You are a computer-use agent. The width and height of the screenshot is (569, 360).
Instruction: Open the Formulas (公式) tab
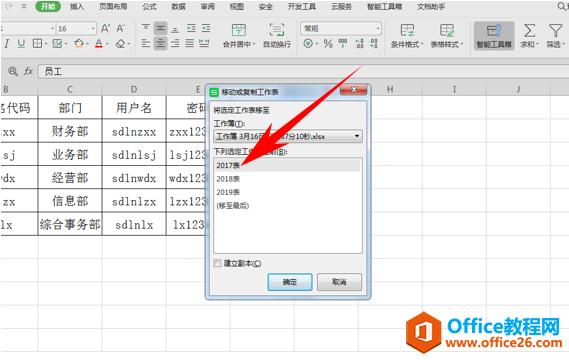tap(149, 7)
